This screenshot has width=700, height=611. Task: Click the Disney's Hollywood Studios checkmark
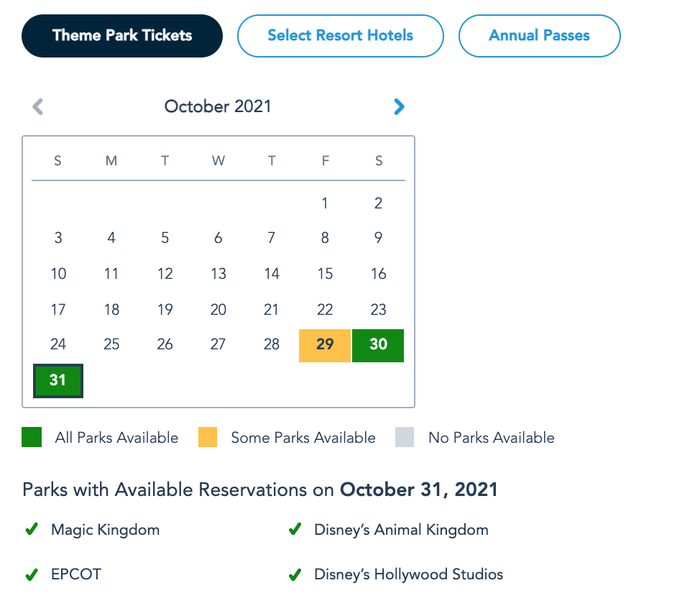pyautogui.click(x=294, y=574)
